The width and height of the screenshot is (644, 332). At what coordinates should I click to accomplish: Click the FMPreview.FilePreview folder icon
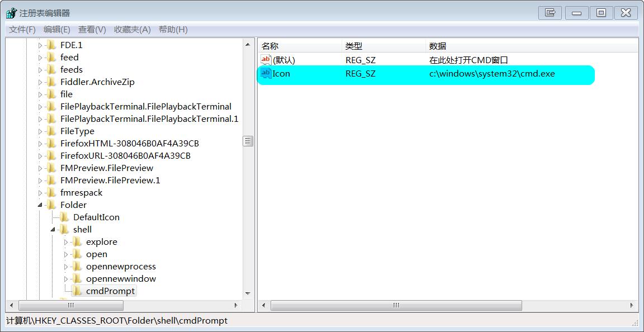click(51, 168)
